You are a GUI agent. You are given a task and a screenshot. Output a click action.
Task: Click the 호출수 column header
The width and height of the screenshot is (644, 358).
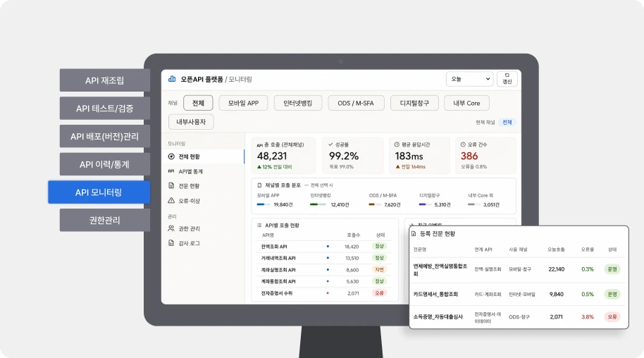pyautogui.click(x=353, y=235)
